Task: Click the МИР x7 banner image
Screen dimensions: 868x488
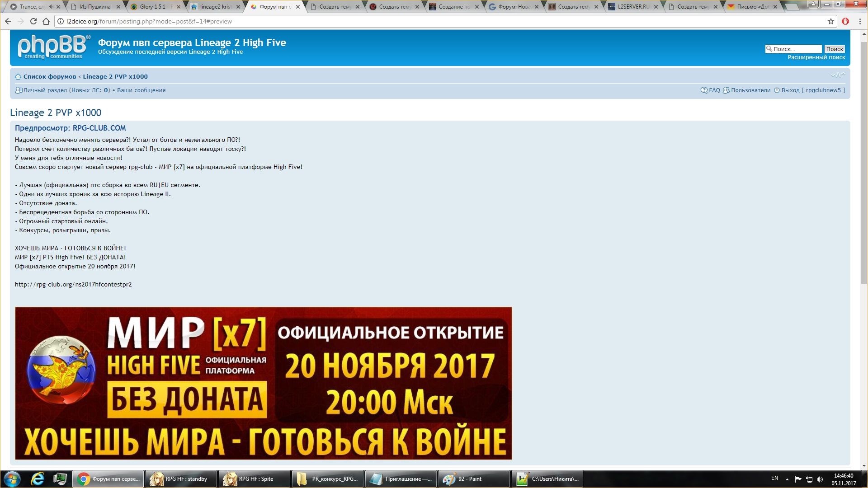Action: point(263,383)
